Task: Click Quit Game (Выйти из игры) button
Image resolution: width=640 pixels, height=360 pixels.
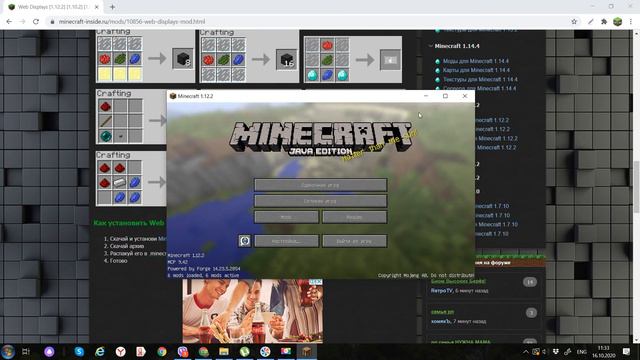Action: point(354,241)
